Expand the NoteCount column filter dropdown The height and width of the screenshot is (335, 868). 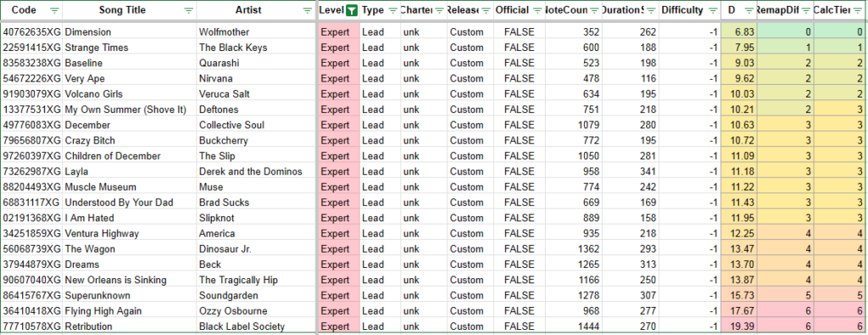pos(594,10)
